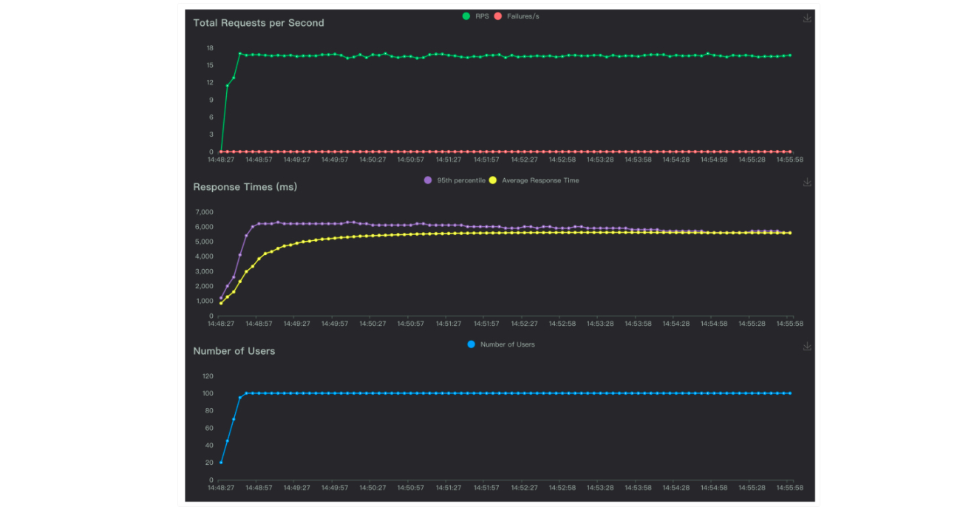
Task: Click 14:51:27 under the RPS chart
Action: [x=449, y=159]
